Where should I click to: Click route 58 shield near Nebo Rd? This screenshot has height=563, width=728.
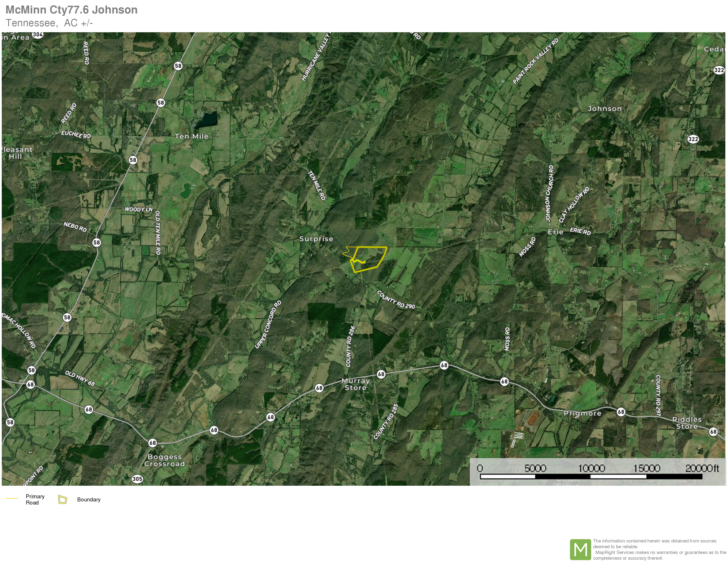tap(97, 242)
